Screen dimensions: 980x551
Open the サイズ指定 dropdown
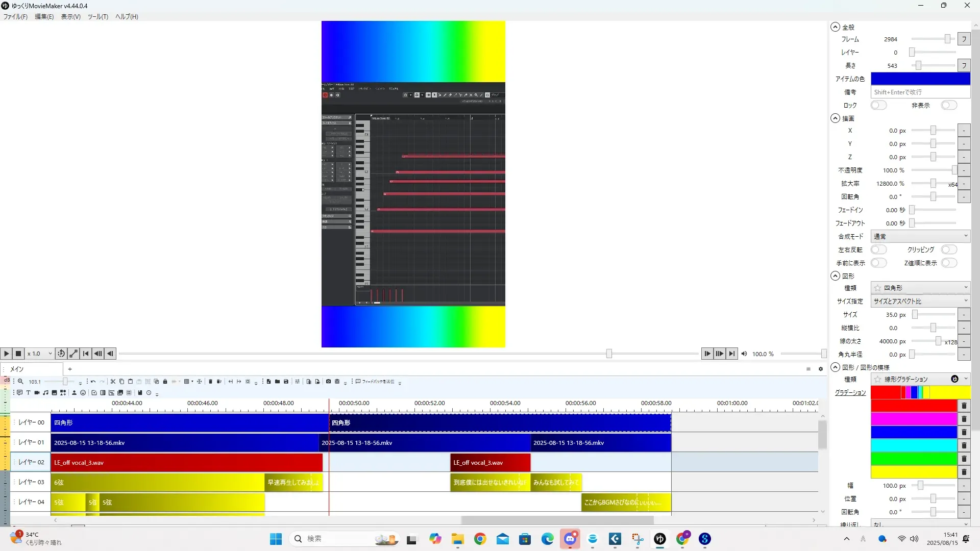(920, 301)
